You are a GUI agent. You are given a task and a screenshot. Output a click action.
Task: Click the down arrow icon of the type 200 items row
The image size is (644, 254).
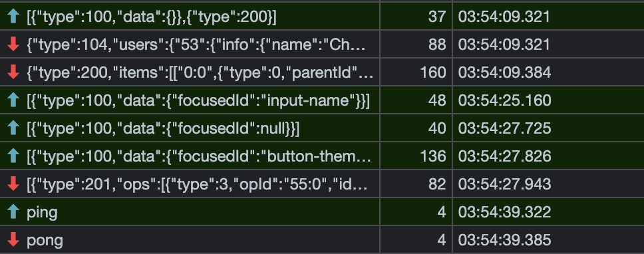click(x=13, y=72)
